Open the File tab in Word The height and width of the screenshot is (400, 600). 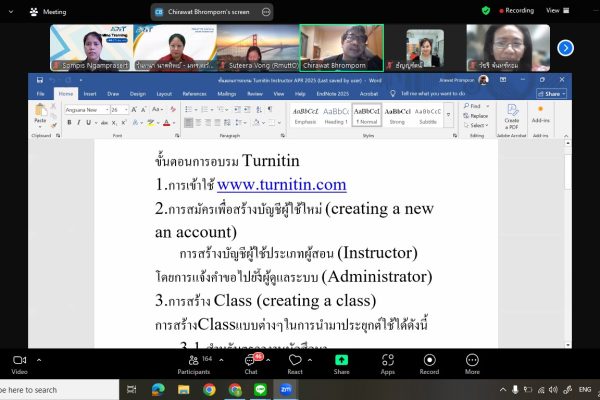point(41,94)
